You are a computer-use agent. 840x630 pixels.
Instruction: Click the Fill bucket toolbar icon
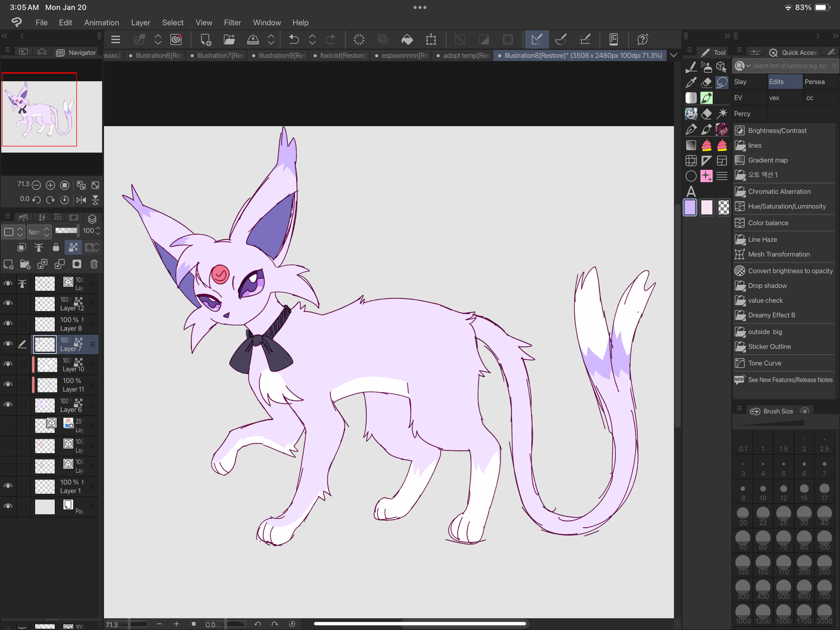[x=407, y=40]
